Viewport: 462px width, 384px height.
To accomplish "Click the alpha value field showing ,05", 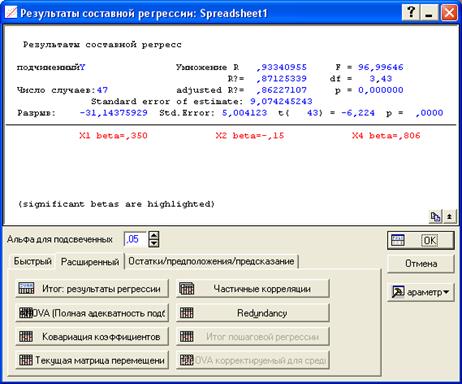I will (135, 239).
